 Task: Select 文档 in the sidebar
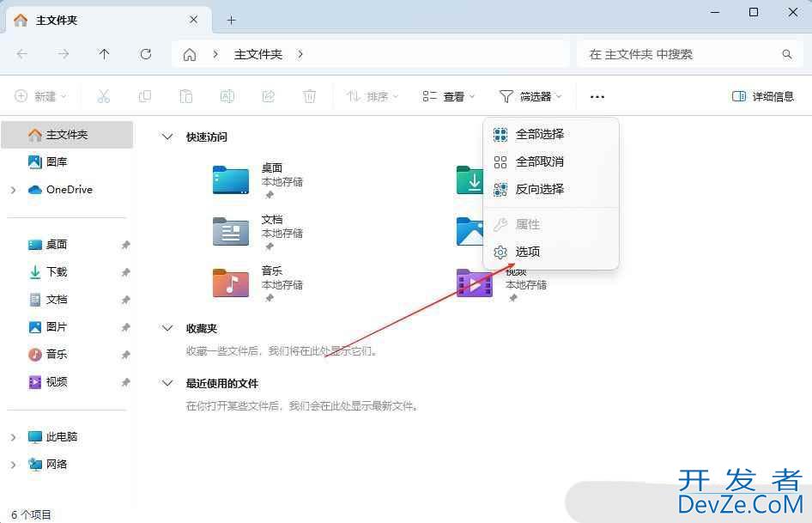tap(57, 300)
